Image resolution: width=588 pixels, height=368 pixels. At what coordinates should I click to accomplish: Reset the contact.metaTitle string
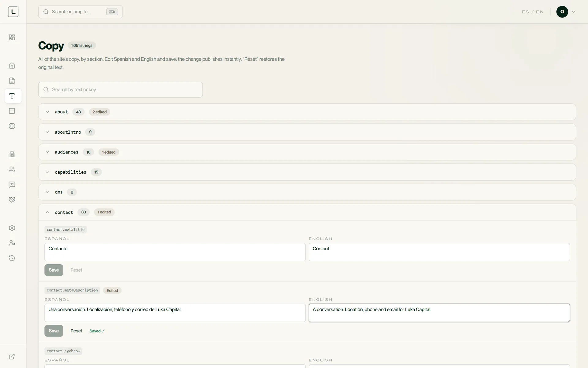click(76, 270)
